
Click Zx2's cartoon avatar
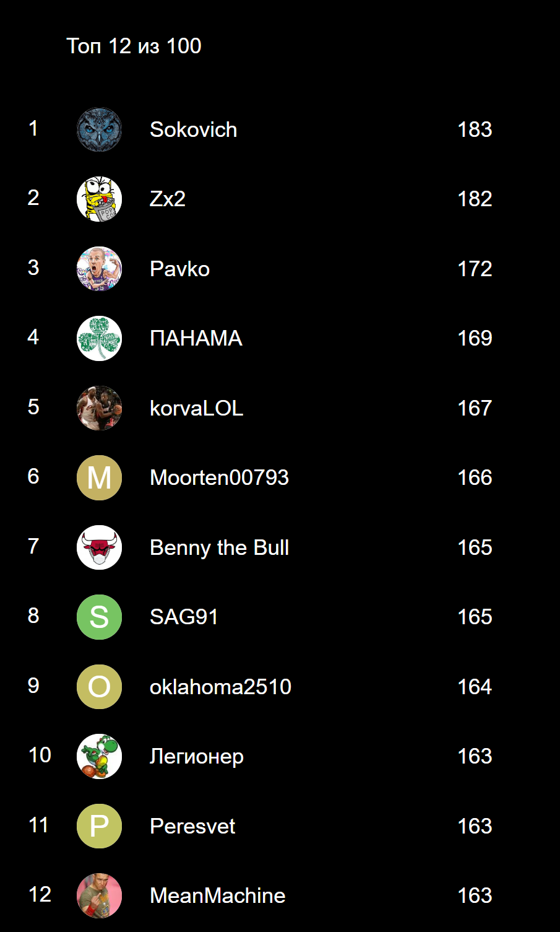pyautogui.click(x=99, y=199)
